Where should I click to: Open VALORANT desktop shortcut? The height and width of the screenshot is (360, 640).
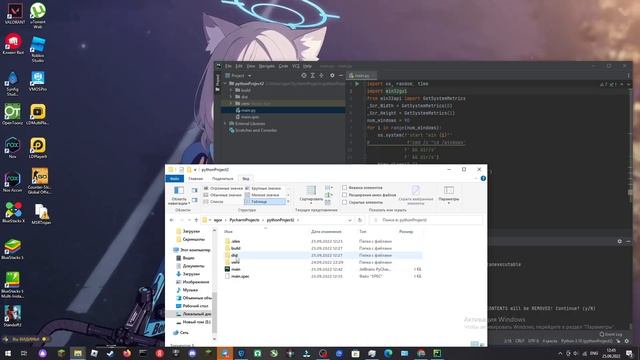(15, 13)
